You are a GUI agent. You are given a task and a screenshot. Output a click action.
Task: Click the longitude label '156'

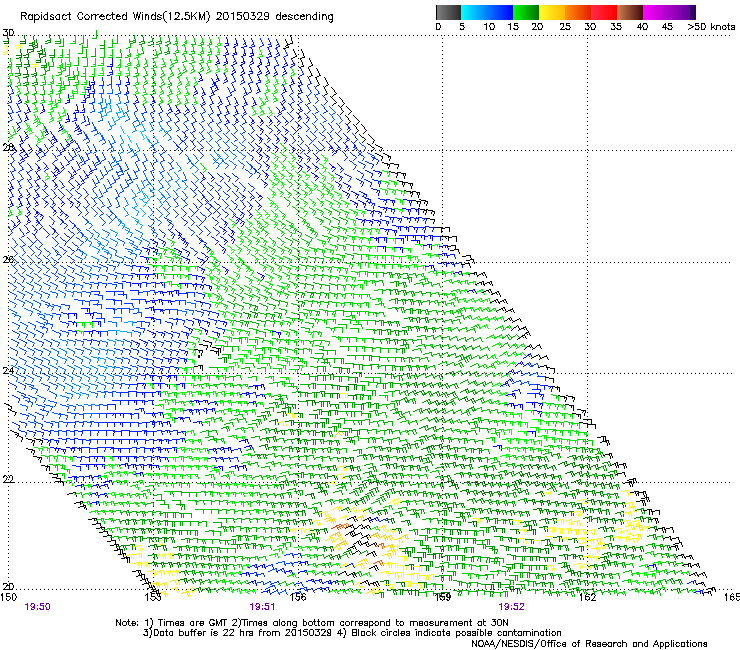pos(298,597)
